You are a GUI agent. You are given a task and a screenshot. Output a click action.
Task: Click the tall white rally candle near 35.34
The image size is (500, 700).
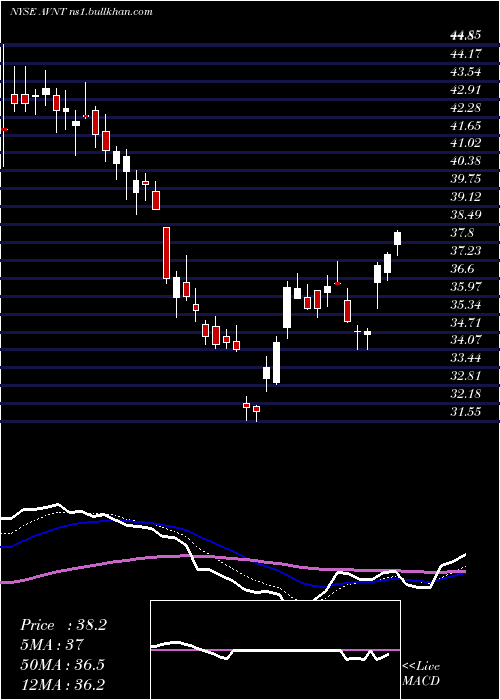pyautogui.click(x=287, y=308)
